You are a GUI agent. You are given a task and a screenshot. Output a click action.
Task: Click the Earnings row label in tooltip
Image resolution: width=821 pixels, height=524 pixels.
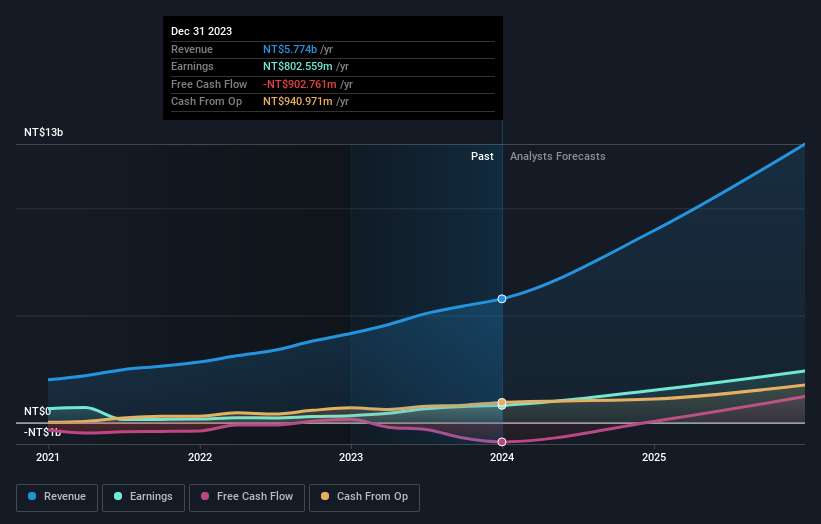(x=192, y=66)
